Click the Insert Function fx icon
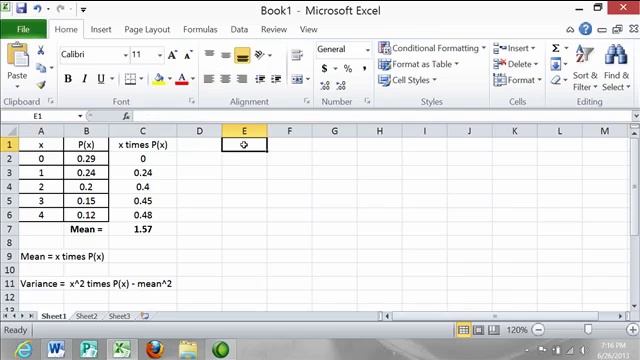640x360 pixels. (x=126, y=116)
